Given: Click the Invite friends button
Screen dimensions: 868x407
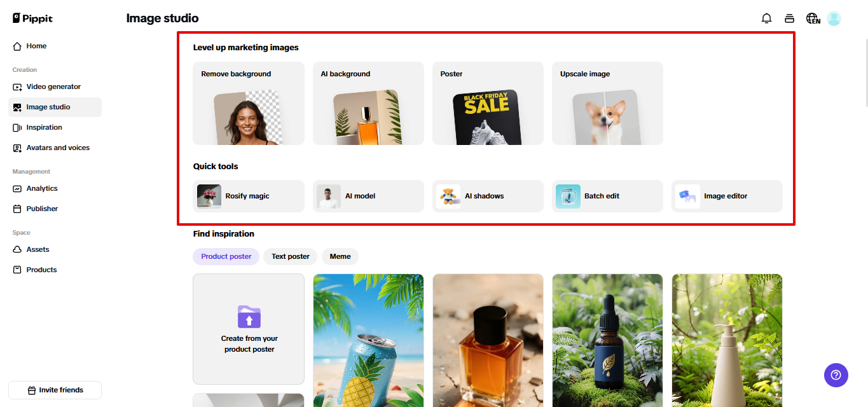Looking at the screenshot, I should pos(55,390).
